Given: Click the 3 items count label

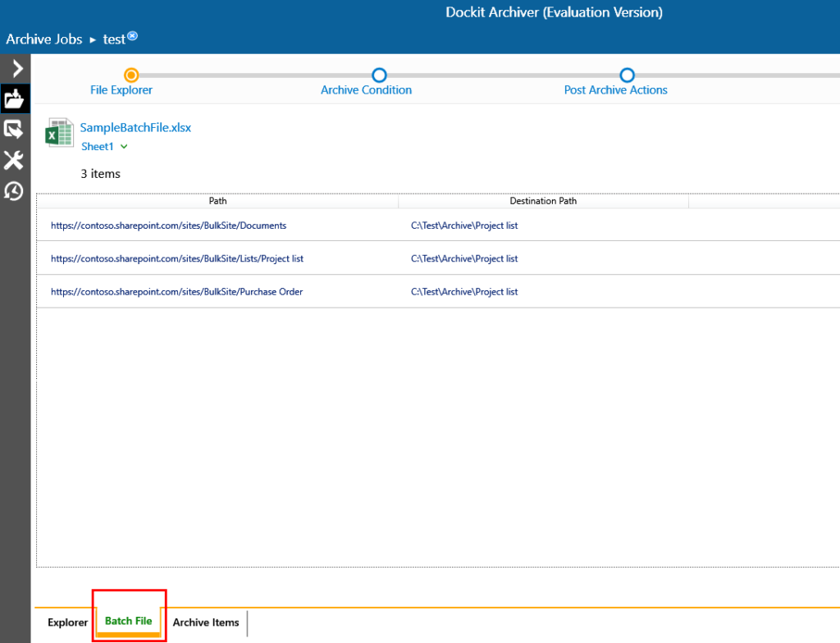Looking at the screenshot, I should coord(101,174).
